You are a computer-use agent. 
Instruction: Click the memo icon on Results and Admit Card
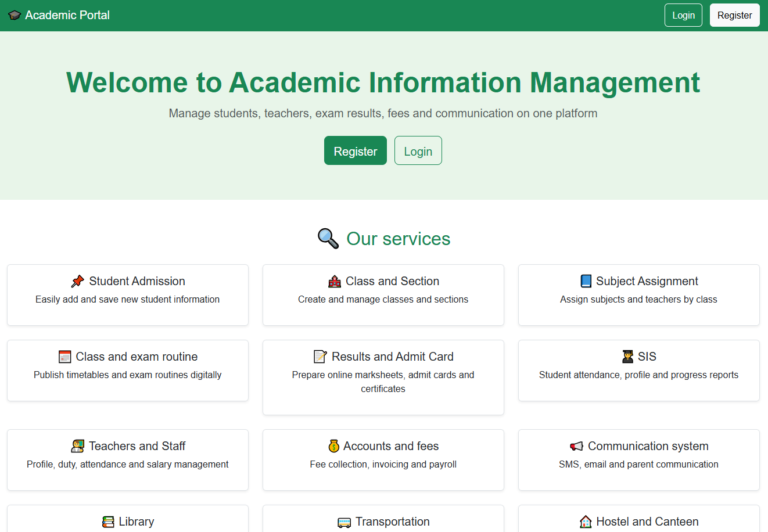(x=320, y=356)
